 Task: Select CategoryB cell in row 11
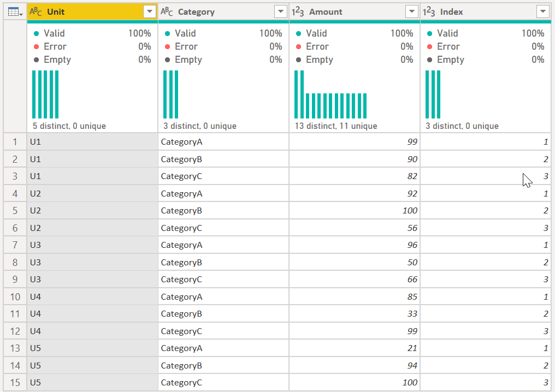(223, 314)
